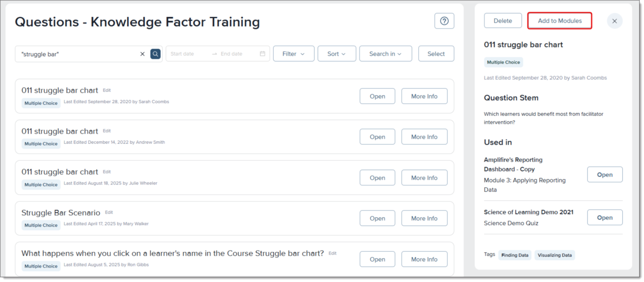Click the Select button
The width and height of the screenshot is (644, 282).
(436, 54)
